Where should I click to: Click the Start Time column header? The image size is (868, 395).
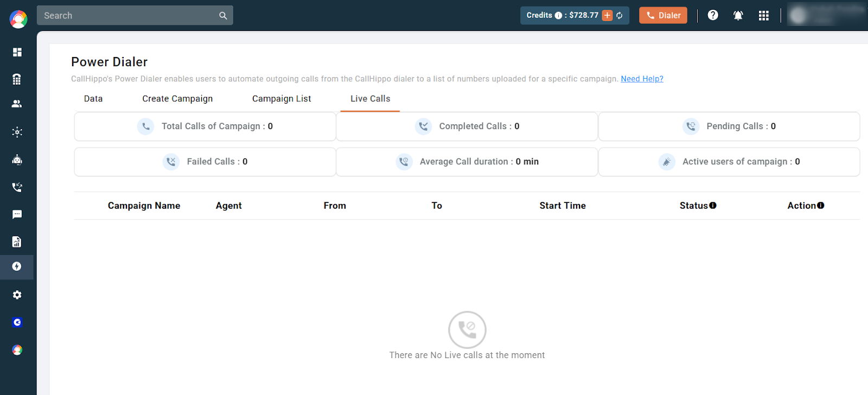563,206
